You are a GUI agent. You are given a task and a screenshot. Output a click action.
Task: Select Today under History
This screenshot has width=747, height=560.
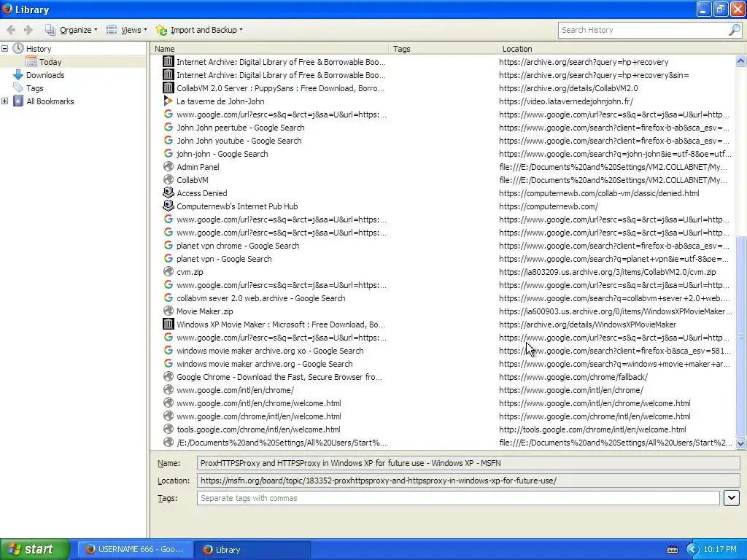pyautogui.click(x=50, y=62)
